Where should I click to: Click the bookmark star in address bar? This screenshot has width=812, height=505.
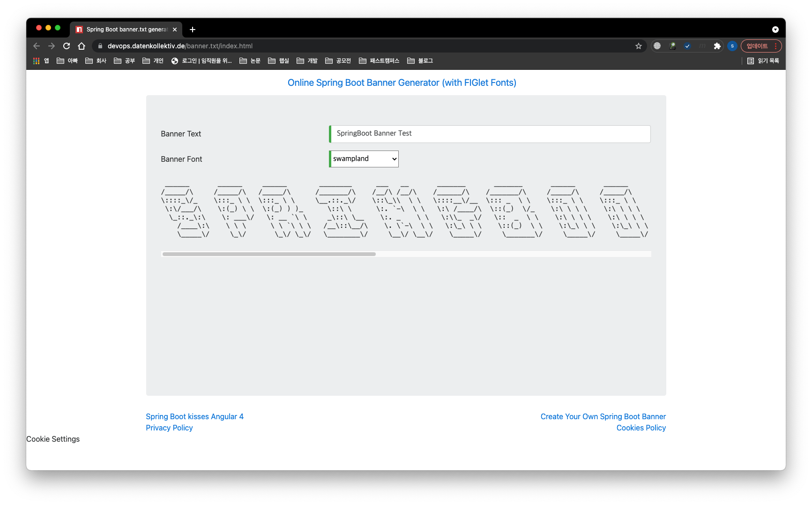pos(639,45)
